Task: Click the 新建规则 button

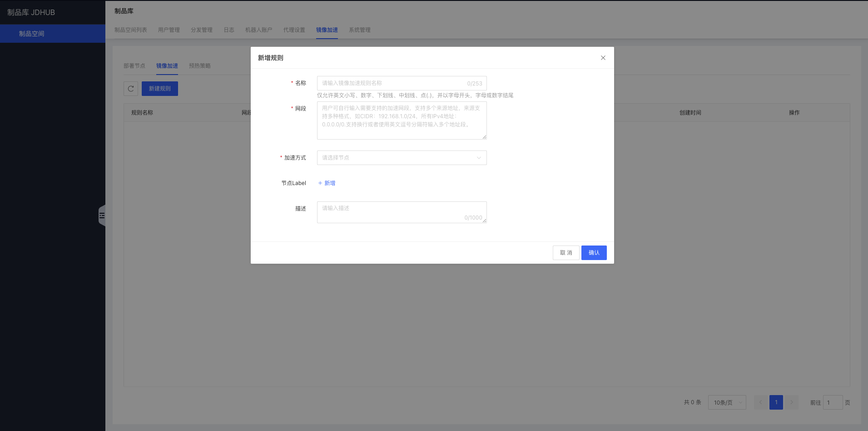Action: (160, 89)
